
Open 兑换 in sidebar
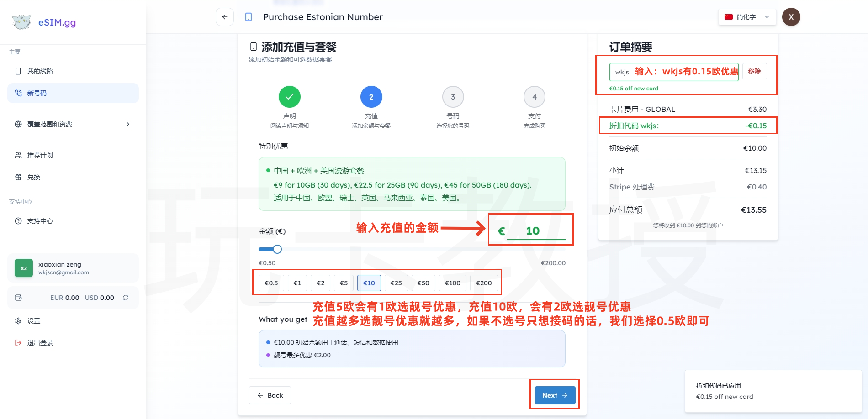[x=73, y=177]
